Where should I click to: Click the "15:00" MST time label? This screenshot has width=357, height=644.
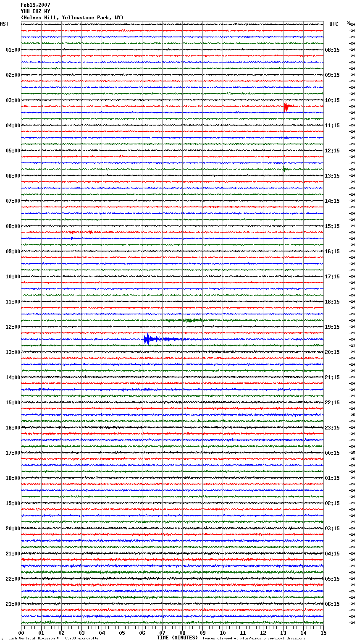click(13, 403)
